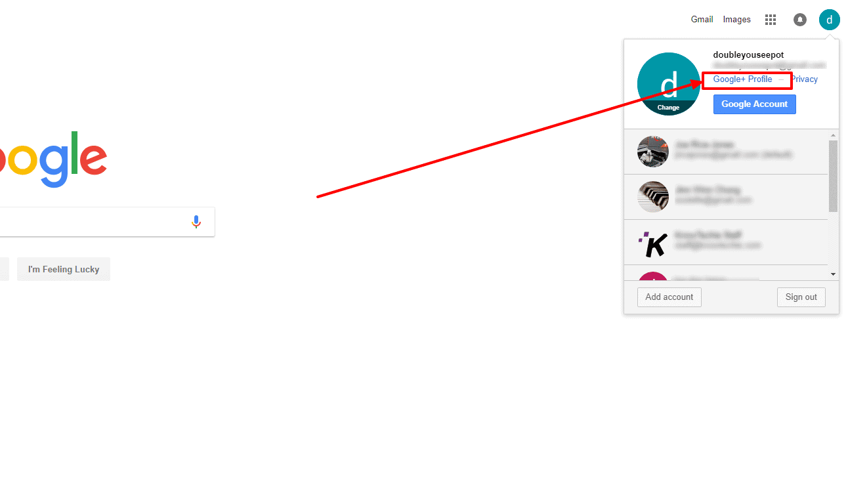Click the account list scrollbar up arrow
Viewport: 848px width, 504px height.
(x=833, y=135)
